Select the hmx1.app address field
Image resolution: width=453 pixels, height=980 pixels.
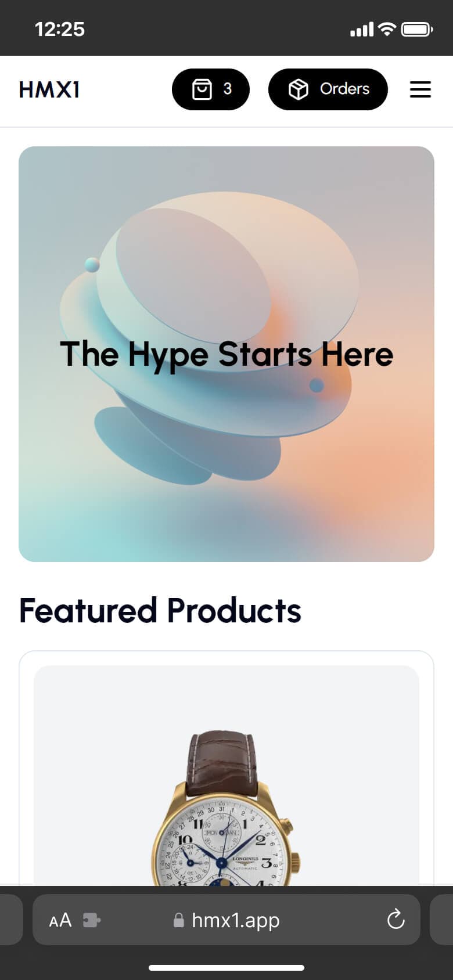tap(227, 920)
